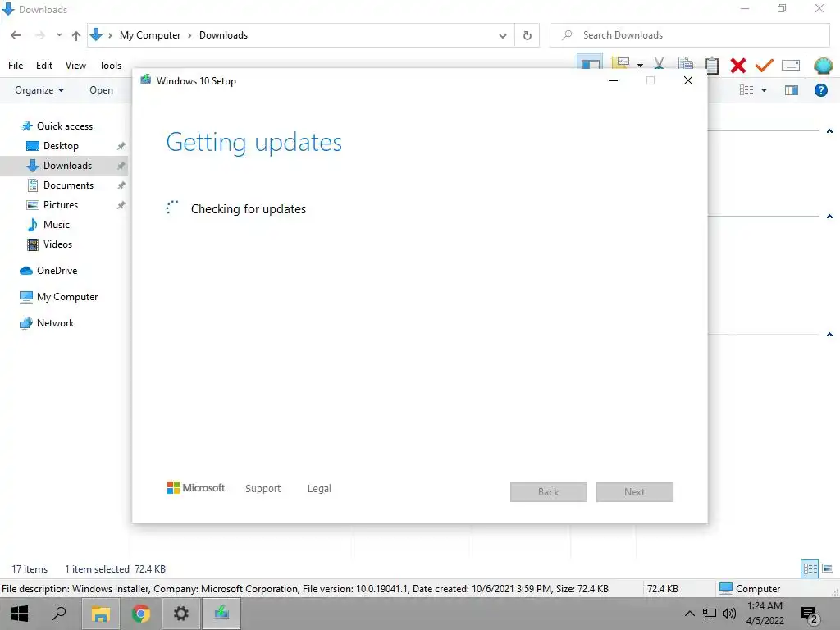Click the change view list icon
Image resolution: width=840 pixels, height=630 pixels.
(x=746, y=90)
